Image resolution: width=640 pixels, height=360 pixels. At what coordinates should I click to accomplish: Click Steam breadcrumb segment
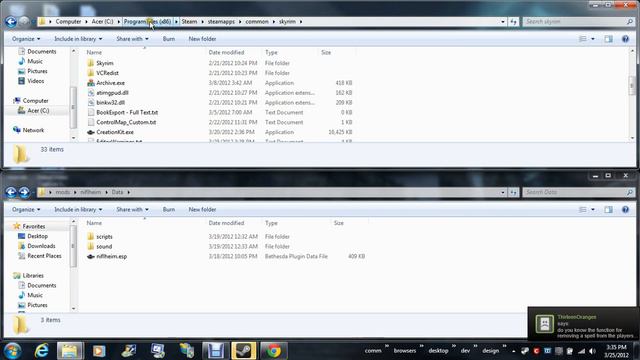point(189,22)
